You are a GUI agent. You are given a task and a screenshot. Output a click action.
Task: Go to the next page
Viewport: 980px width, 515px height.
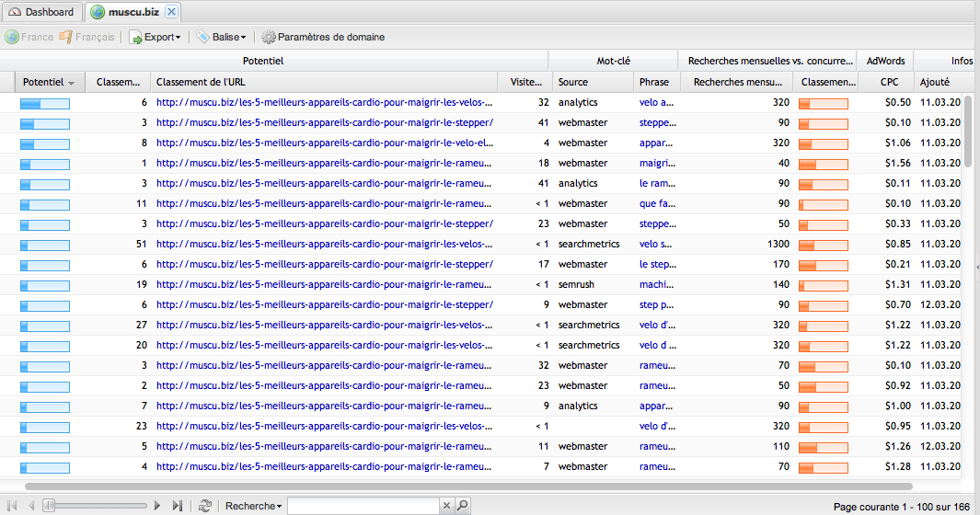click(x=157, y=506)
